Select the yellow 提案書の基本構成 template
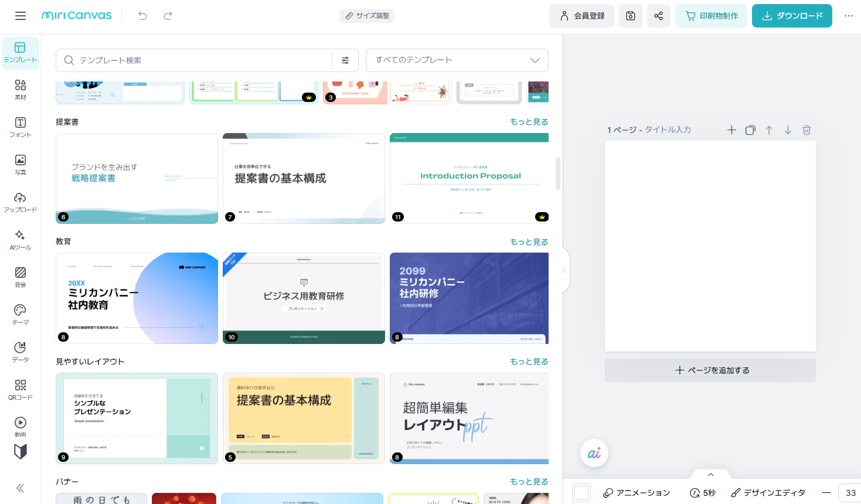 [x=304, y=418]
